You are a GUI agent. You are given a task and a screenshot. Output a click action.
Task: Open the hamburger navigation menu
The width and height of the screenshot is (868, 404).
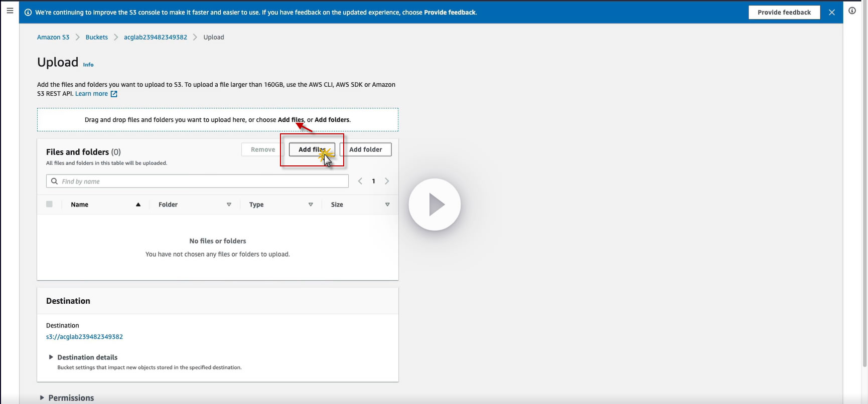10,10
